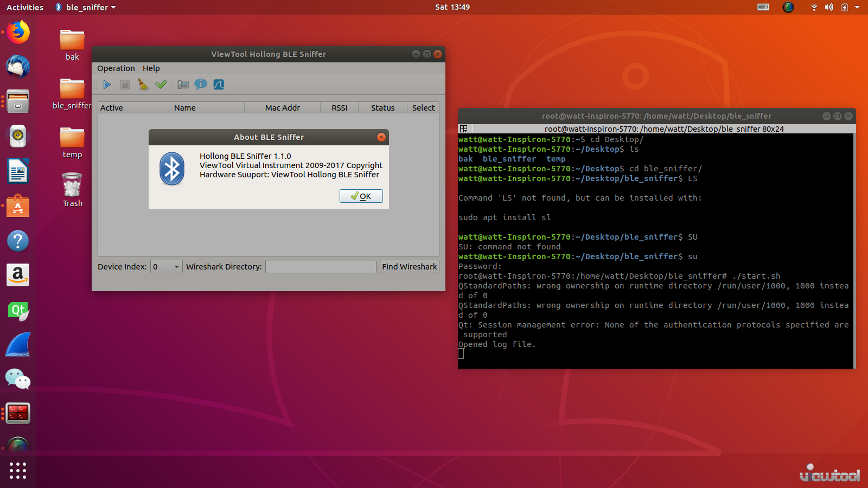Image resolution: width=868 pixels, height=488 pixels.
Task: Expand the system menu arrow in top bar
Action: (x=857, y=7)
